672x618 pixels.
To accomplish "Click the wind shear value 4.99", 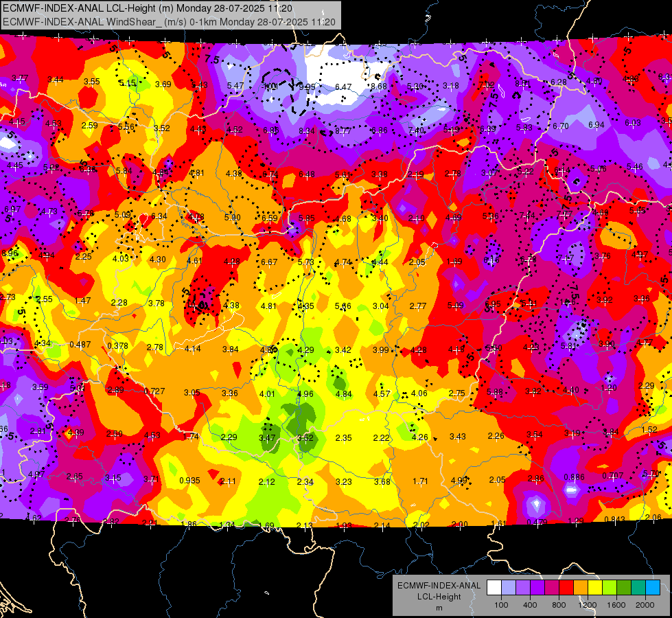I will (x=459, y=481).
